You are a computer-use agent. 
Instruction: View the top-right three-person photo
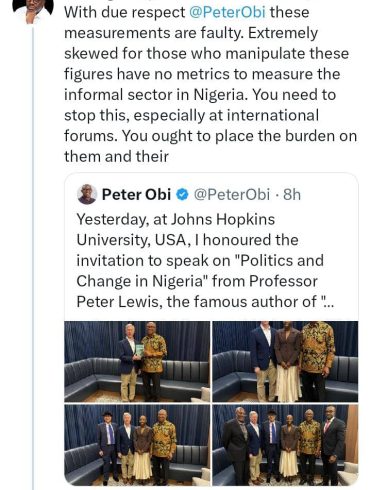(x=285, y=361)
